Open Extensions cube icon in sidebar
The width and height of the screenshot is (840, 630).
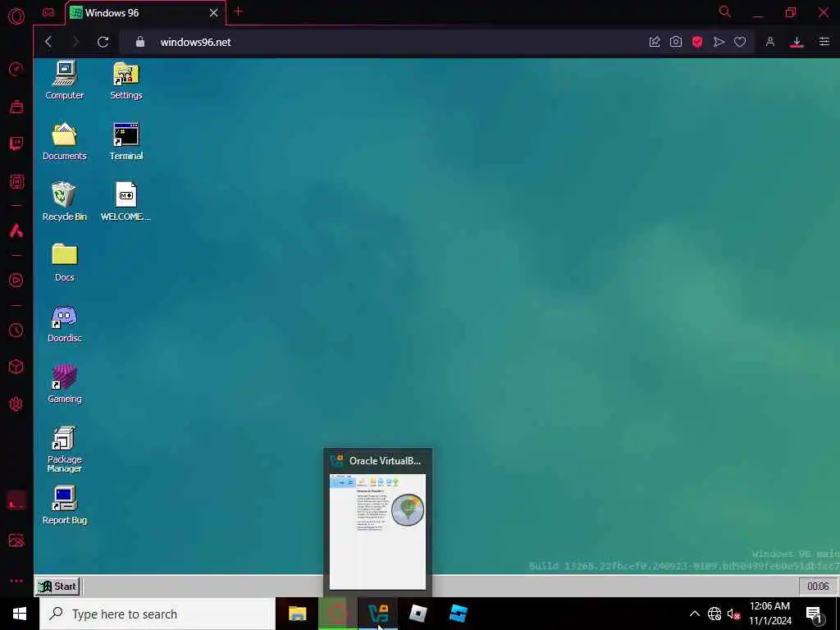pos(16,367)
